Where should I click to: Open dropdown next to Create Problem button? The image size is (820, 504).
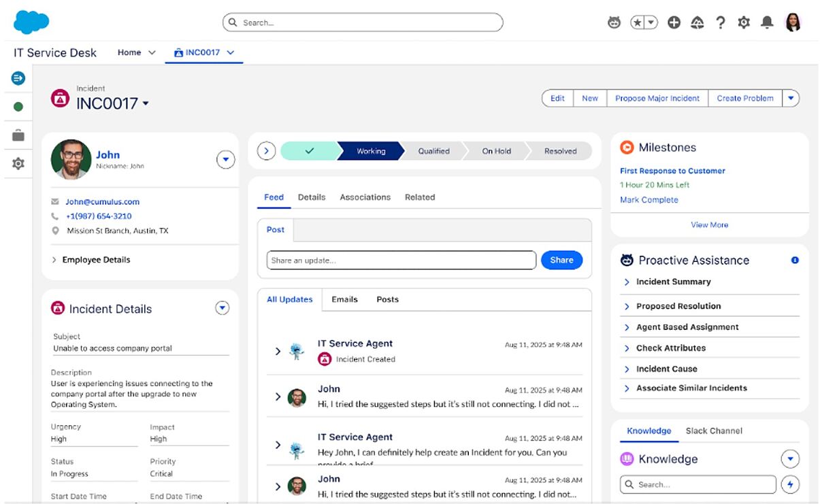[x=790, y=98]
